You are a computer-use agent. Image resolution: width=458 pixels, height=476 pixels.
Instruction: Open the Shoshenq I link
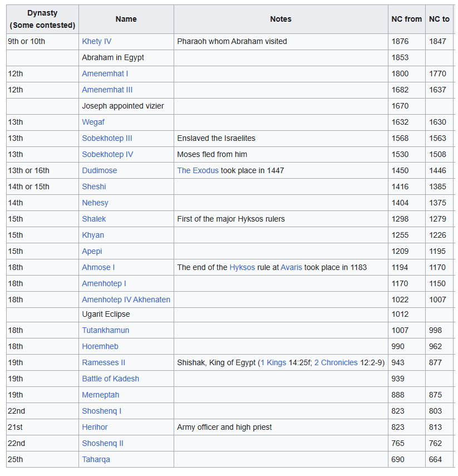(x=102, y=411)
